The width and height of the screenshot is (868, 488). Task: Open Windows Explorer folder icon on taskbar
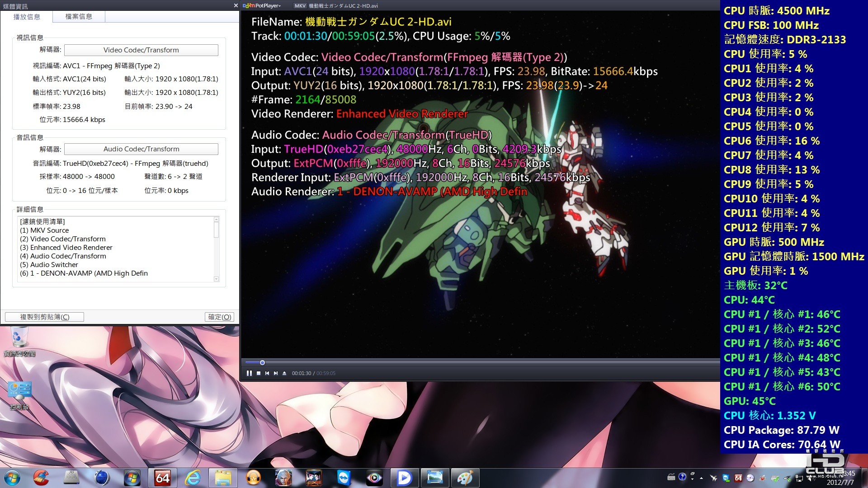point(223,478)
